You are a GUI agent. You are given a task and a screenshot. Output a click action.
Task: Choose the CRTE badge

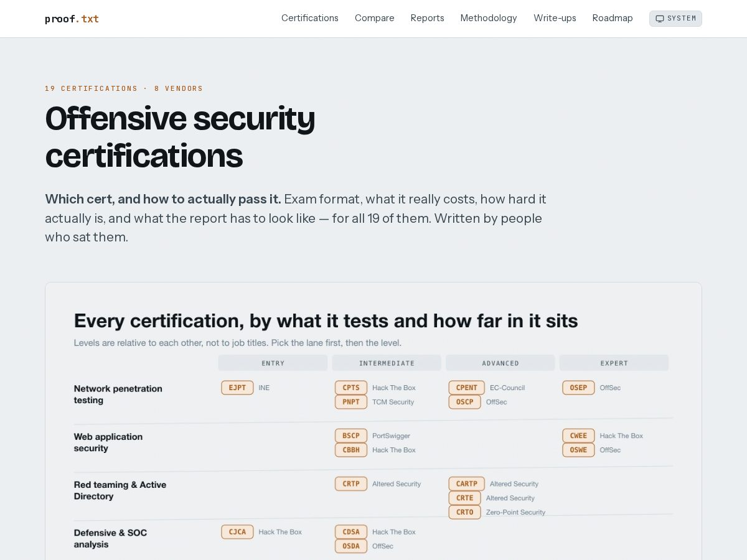coord(464,498)
